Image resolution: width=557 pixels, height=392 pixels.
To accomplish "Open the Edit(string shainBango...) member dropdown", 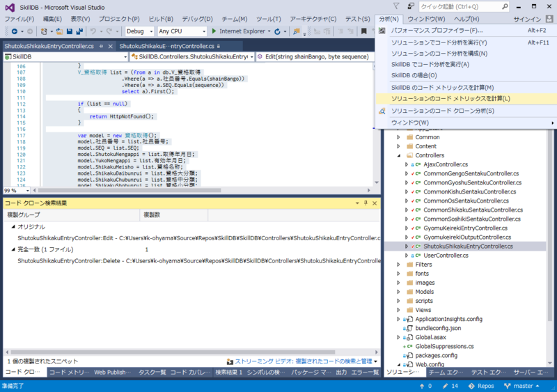I will coord(315,57).
